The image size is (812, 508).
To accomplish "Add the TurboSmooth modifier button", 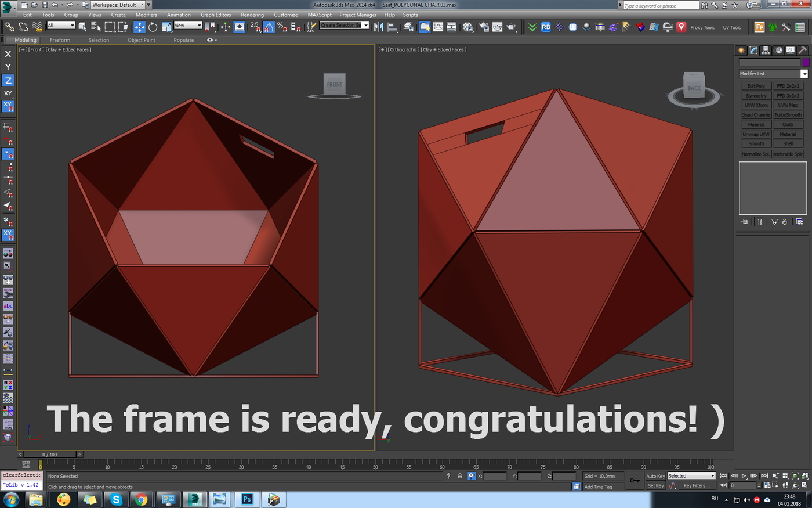I will click(788, 115).
